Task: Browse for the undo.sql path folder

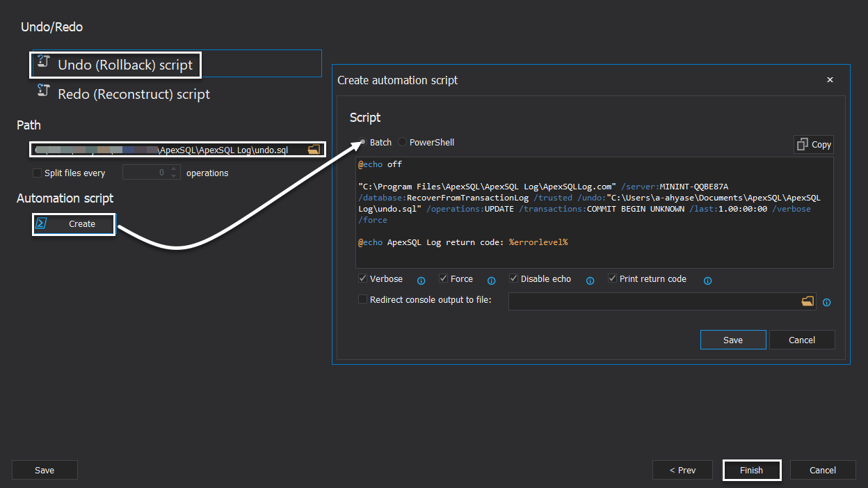Action: pyautogui.click(x=314, y=149)
